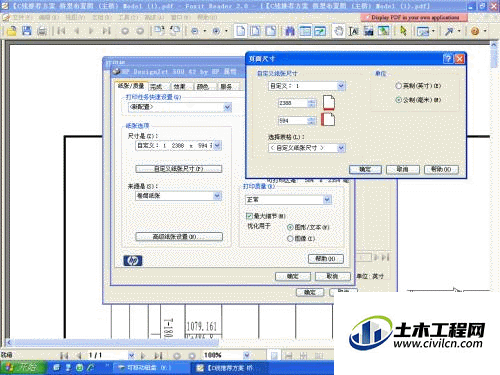This screenshot has width=500, height=375.
Task: Click 帮助 in the page size dialog
Action: pos(441,169)
